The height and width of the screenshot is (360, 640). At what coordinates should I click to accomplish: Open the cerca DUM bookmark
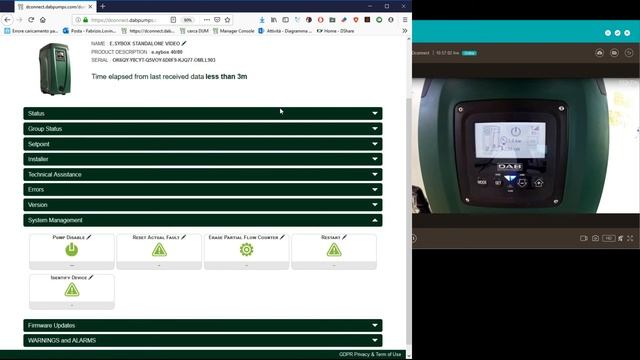[x=194, y=31]
